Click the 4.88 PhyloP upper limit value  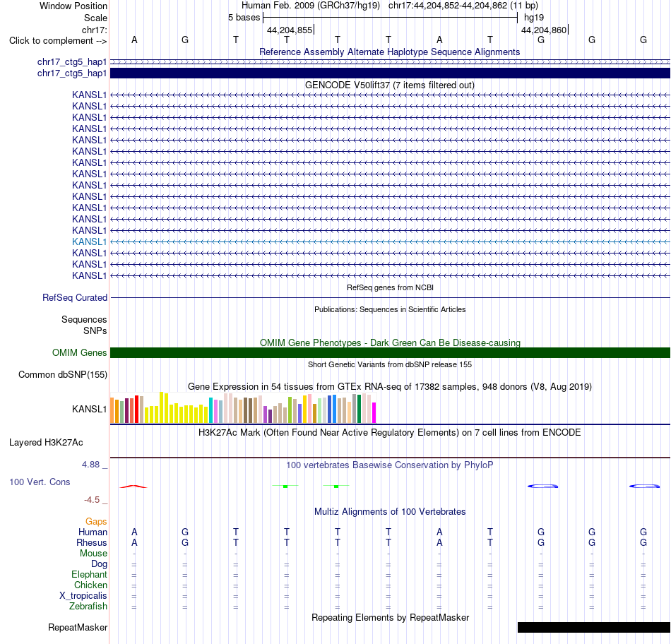click(90, 464)
